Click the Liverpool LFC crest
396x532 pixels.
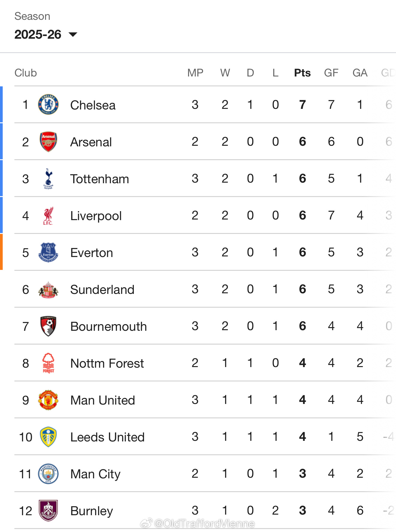(x=48, y=216)
